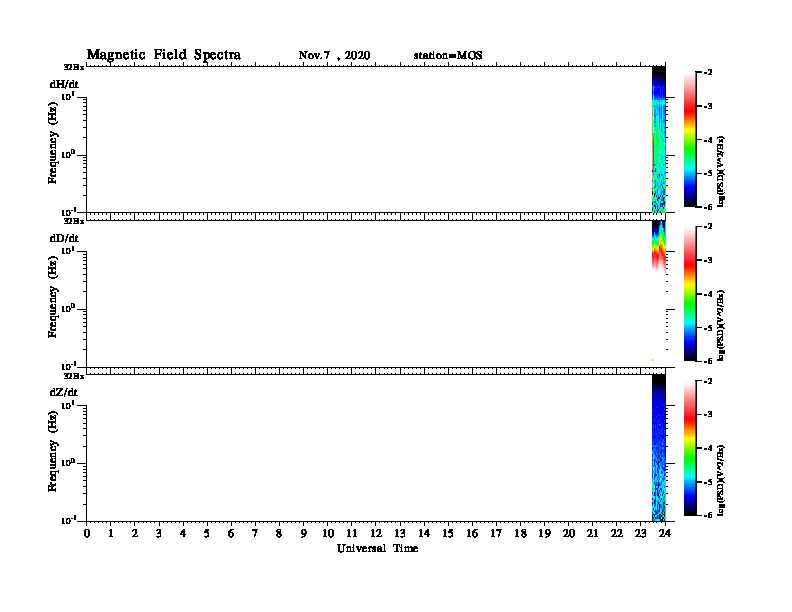Select the date label "Nov.7 , 2020"
This screenshot has width=792, height=612.
[334, 56]
